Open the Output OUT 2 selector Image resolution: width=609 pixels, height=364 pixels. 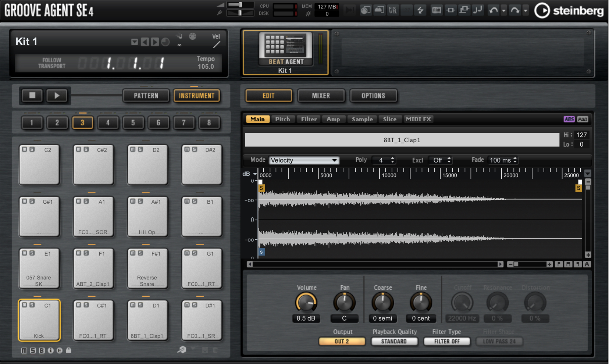pyautogui.click(x=342, y=342)
